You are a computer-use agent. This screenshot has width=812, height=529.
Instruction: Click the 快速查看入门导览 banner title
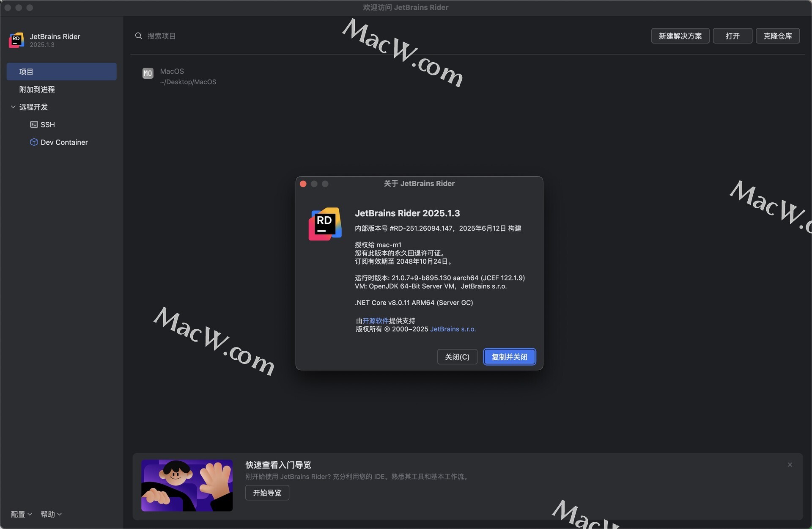pos(278,465)
